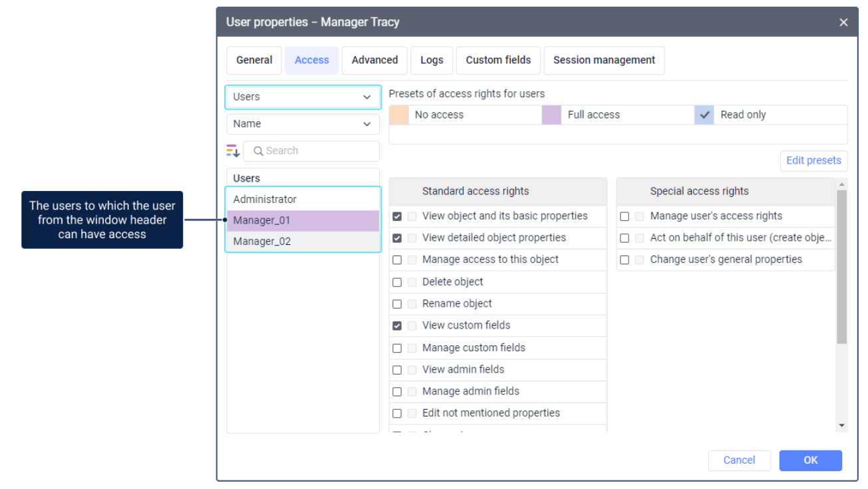
Task: Expand the Name filter dropdown
Action: (303, 124)
